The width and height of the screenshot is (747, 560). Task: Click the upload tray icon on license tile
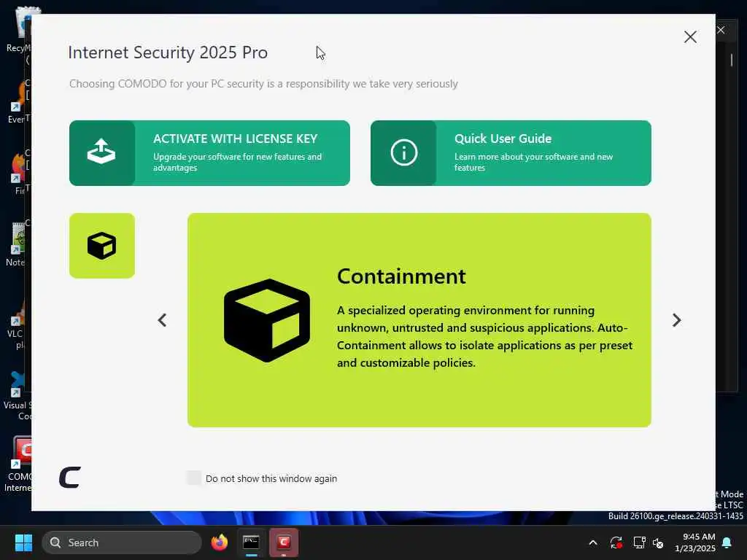[x=101, y=152]
